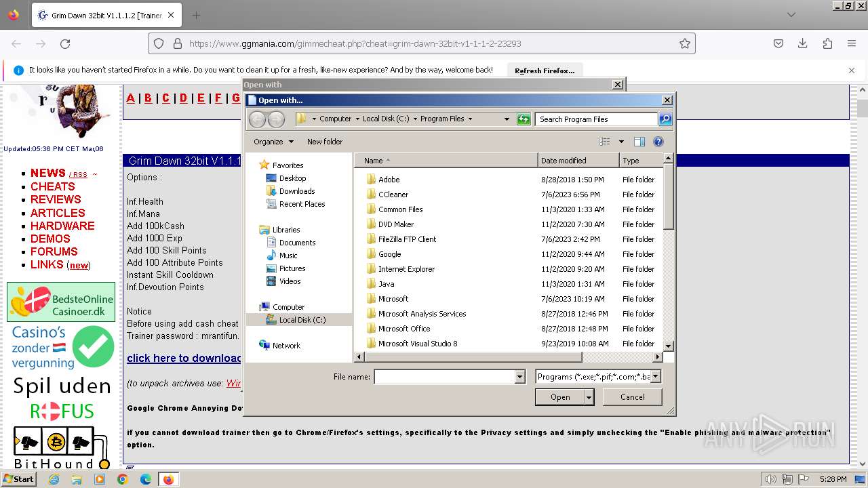
Task: Select the Grim Dawn 32bit browser tab
Action: point(106,15)
